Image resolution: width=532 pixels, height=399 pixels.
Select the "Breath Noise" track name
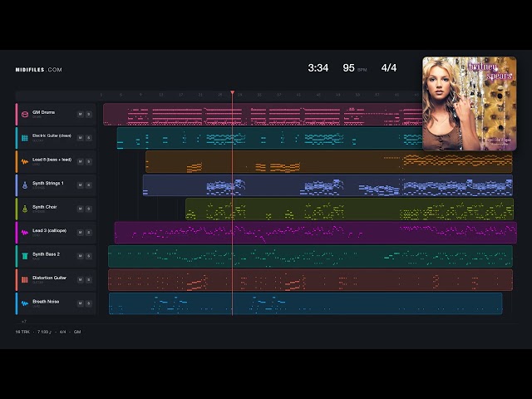46,301
